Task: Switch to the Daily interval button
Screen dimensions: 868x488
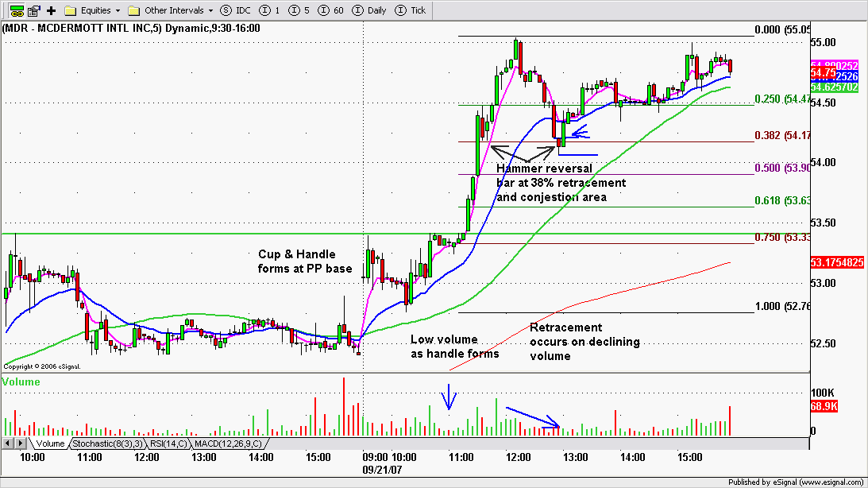Action: (x=369, y=10)
